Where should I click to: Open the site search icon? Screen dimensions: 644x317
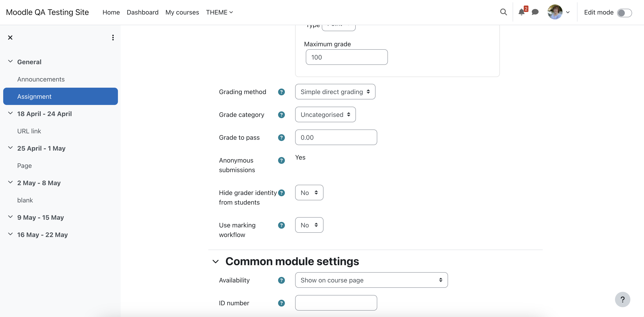tap(503, 12)
